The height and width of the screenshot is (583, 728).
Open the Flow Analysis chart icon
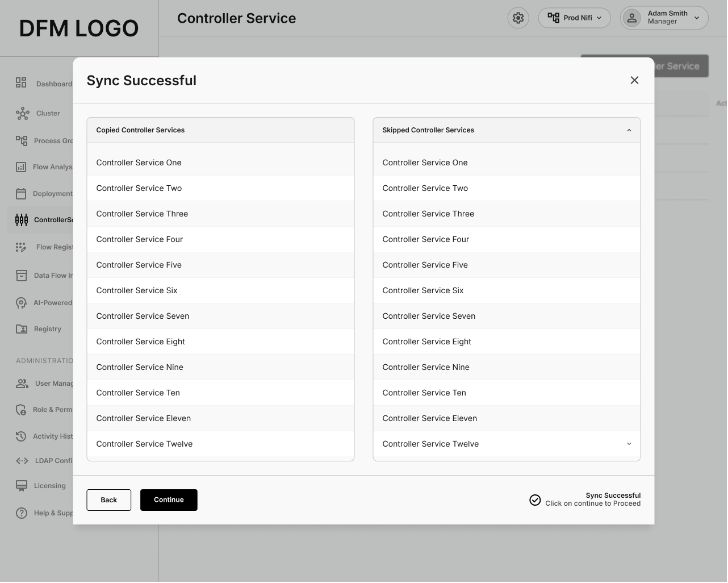pos(21,167)
